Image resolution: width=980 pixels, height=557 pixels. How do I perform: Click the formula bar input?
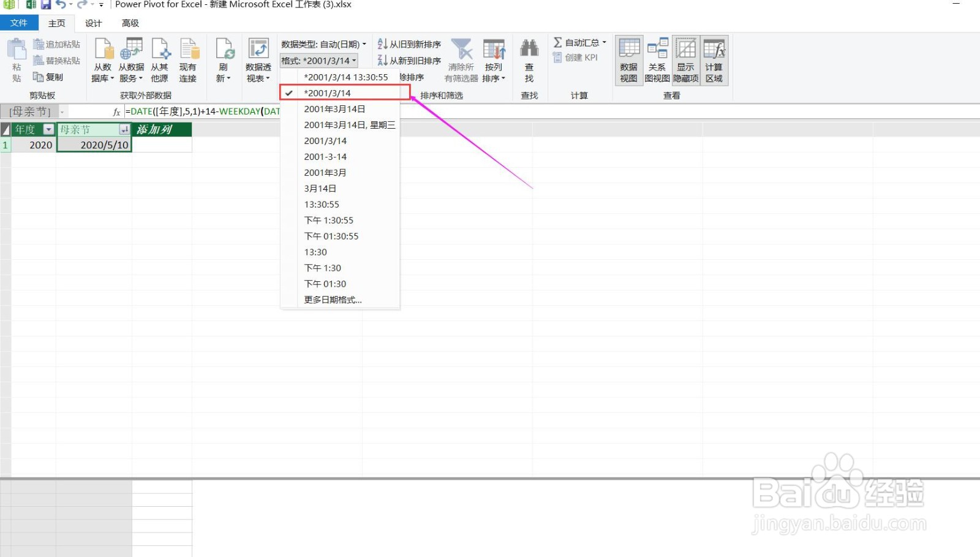[x=551, y=112]
